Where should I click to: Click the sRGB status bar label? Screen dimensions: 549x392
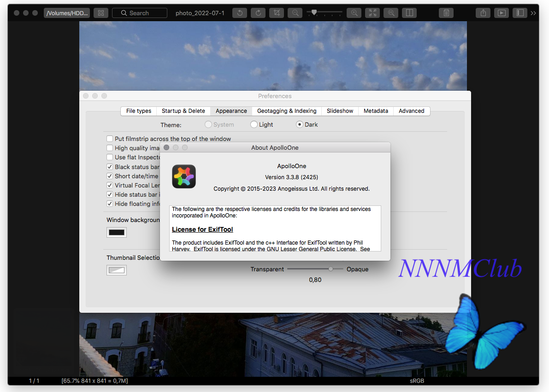click(x=417, y=381)
